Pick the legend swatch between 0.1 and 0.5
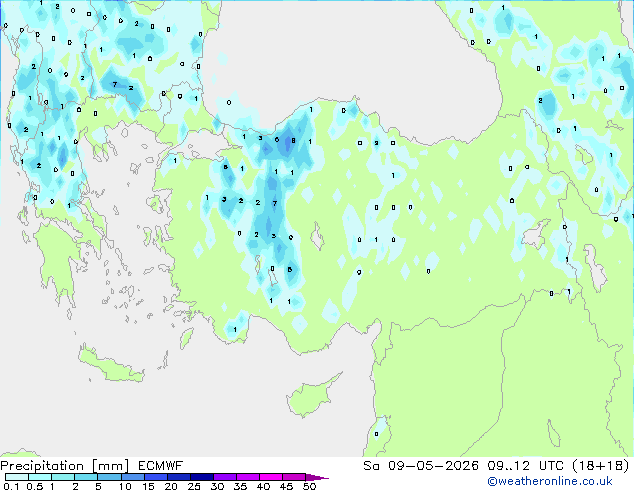634x490 pixels. 17,477
